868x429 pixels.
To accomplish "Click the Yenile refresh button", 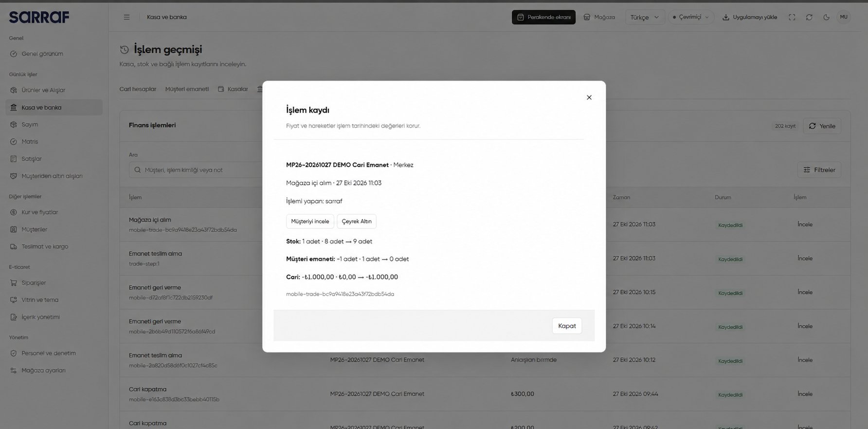I will 822,126.
